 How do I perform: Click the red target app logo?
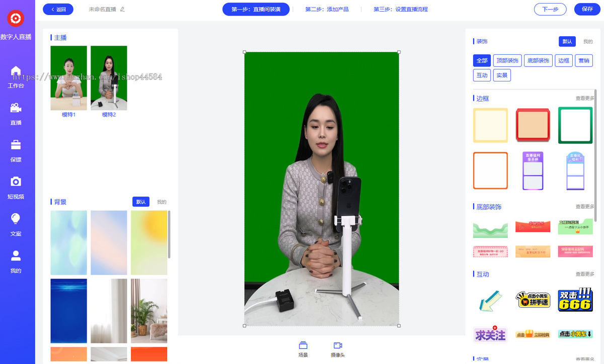pyautogui.click(x=16, y=18)
